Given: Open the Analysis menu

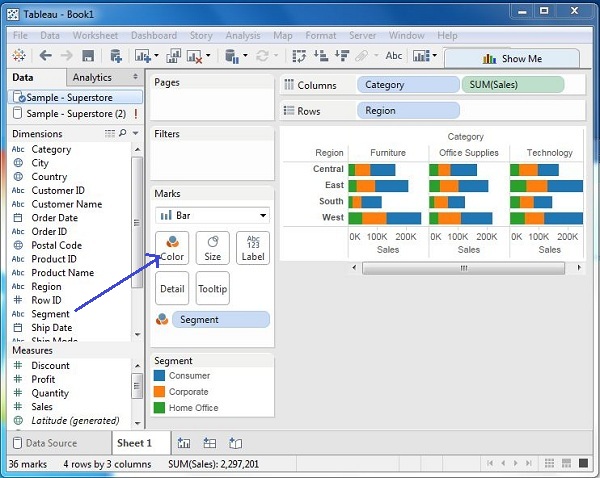Looking at the screenshot, I should (x=242, y=35).
